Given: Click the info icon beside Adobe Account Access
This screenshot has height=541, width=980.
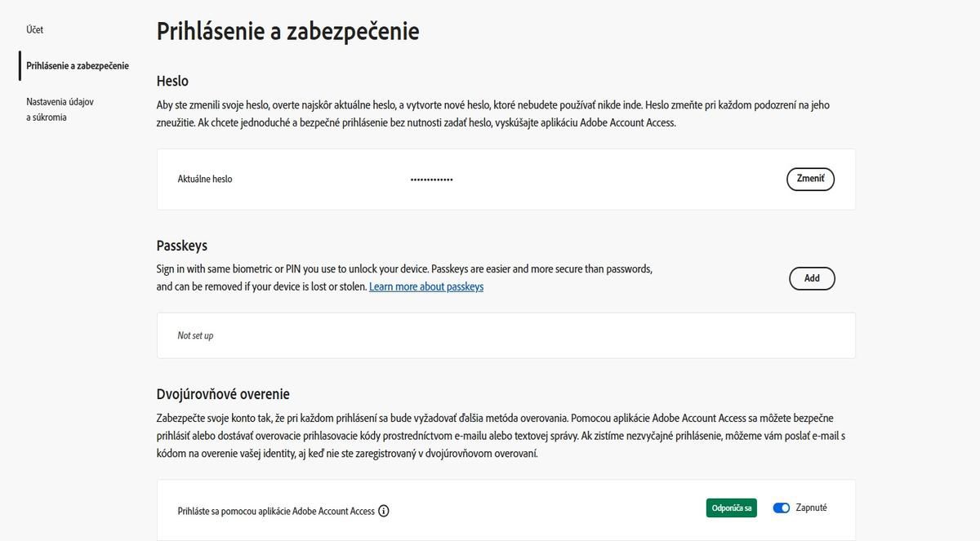Looking at the screenshot, I should tap(384, 511).
